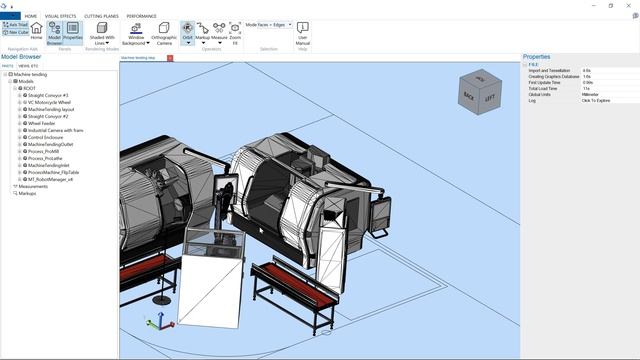Open the Window Background dropdown arrow
This screenshot has height=360, width=640.
148,43
